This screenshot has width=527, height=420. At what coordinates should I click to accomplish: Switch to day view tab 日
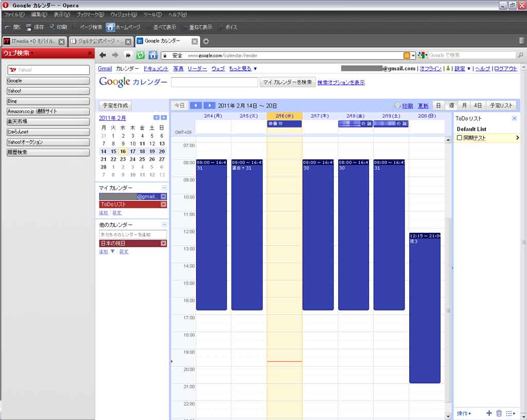point(438,105)
